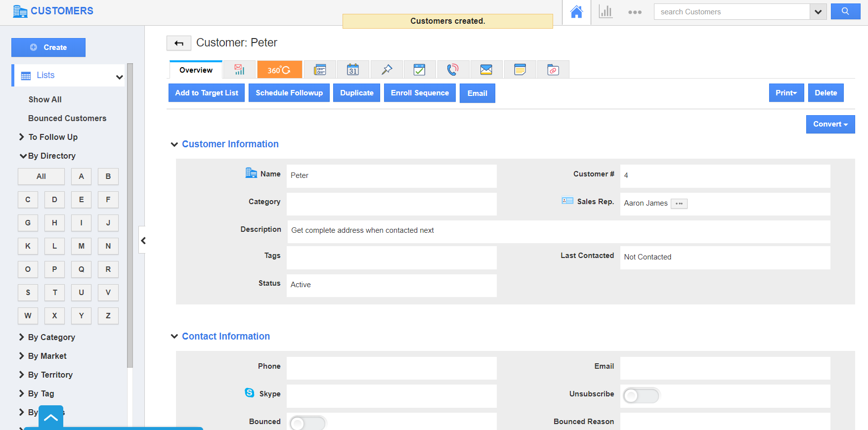Open the calendar tab icon
868x430 pixels.
click(352, 70)
